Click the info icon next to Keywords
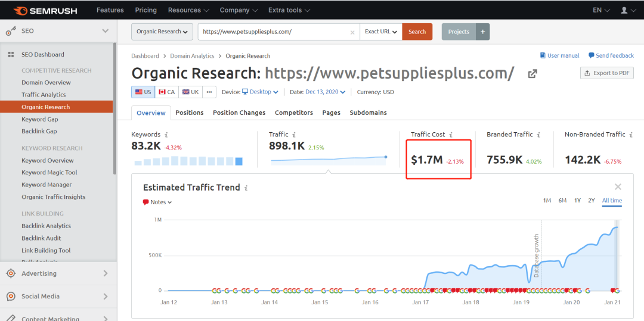This screenshot has height=321, width=644. 166,135
